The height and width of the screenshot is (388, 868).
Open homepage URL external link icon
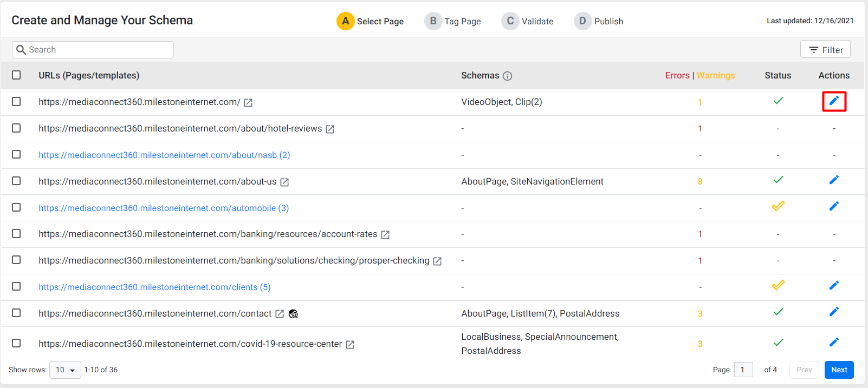tap(248, 103)
